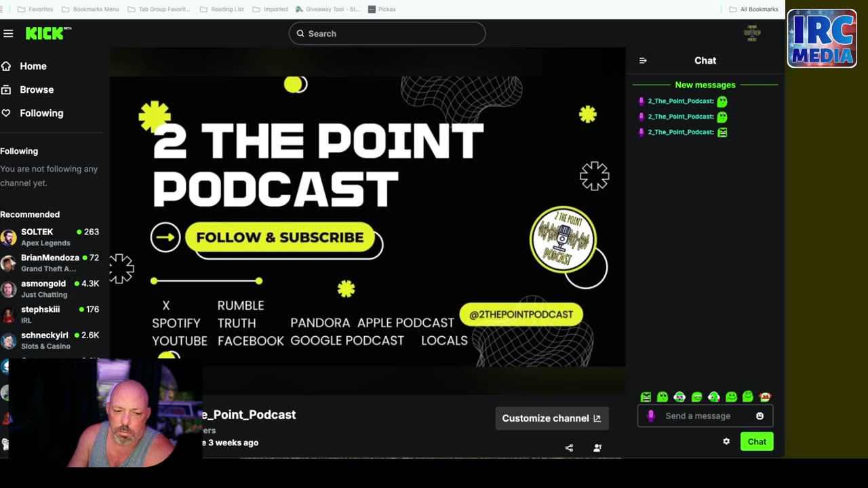Open the Pickax bookmark
The width and height of the screenshot is (868, 488).
(382, 9)
